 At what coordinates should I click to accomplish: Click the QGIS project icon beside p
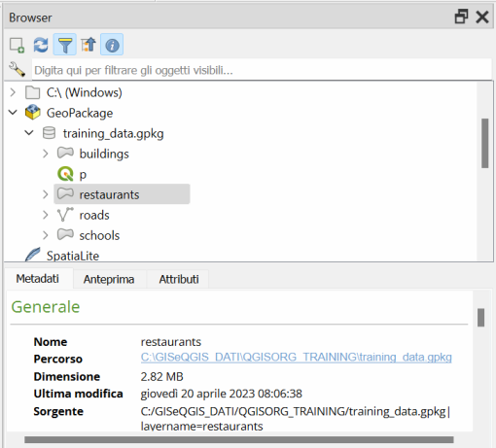65,174
